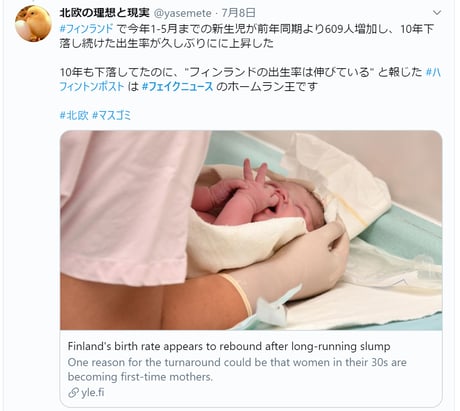Open the #ハフィントンポスト hashtag
This screenshot has width=460, height=411.
[250, 79]
